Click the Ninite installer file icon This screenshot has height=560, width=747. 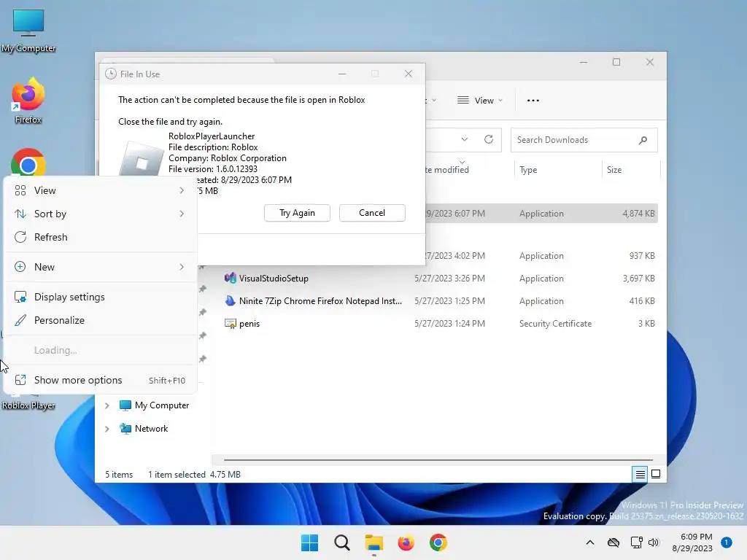pos(231,301)
